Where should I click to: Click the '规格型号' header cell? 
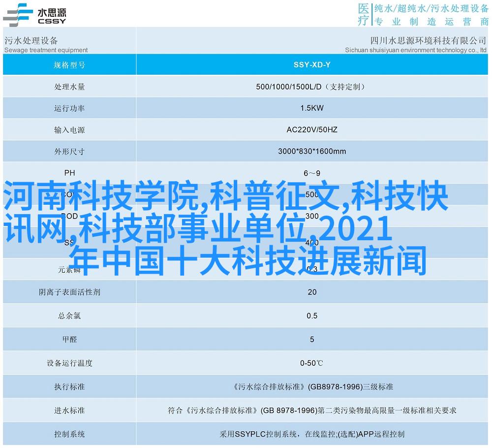pyautogui.click(x=69, y=65)
